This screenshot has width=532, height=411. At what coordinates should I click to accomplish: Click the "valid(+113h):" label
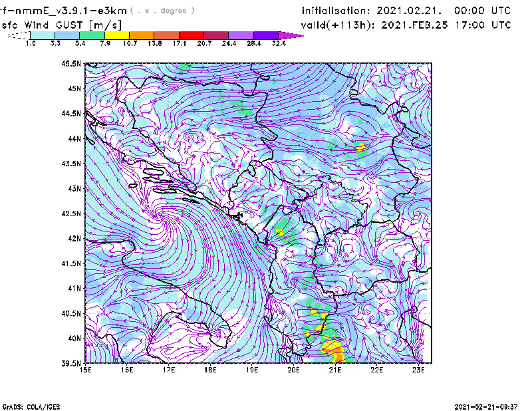click(x=338, y=25)
